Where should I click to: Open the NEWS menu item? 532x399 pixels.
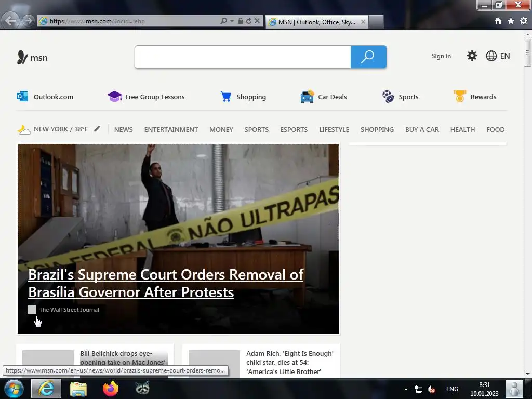pos(124,129)
